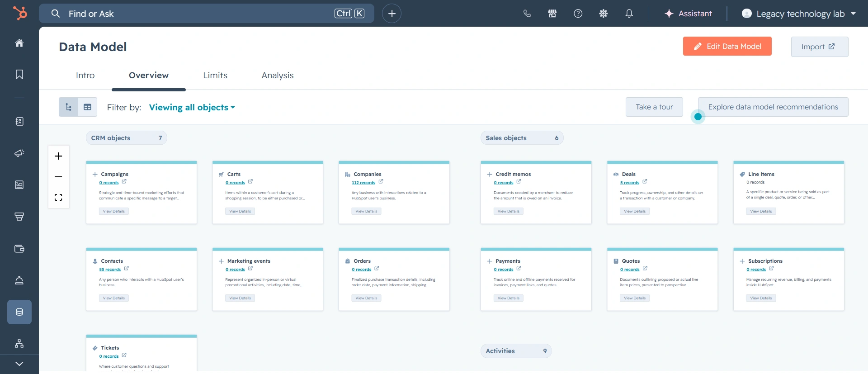This screenshot has height=374, width=868.
Task: Switch to the Analysis tab
Action: [x=278, y=76]
